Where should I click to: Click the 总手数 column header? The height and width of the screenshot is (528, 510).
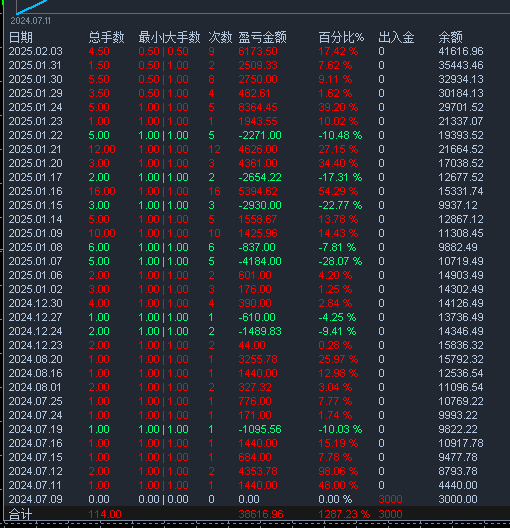pyautogui.click(x=106, y=37)
